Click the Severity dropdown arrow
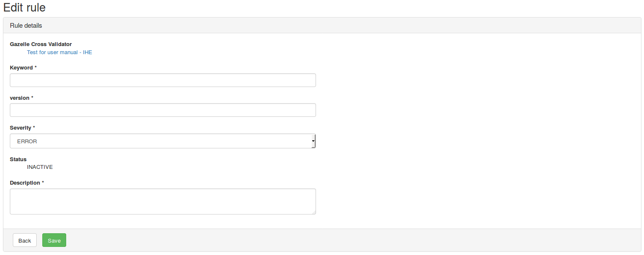This screenshot has height=255, width=644. pos(313,141)
